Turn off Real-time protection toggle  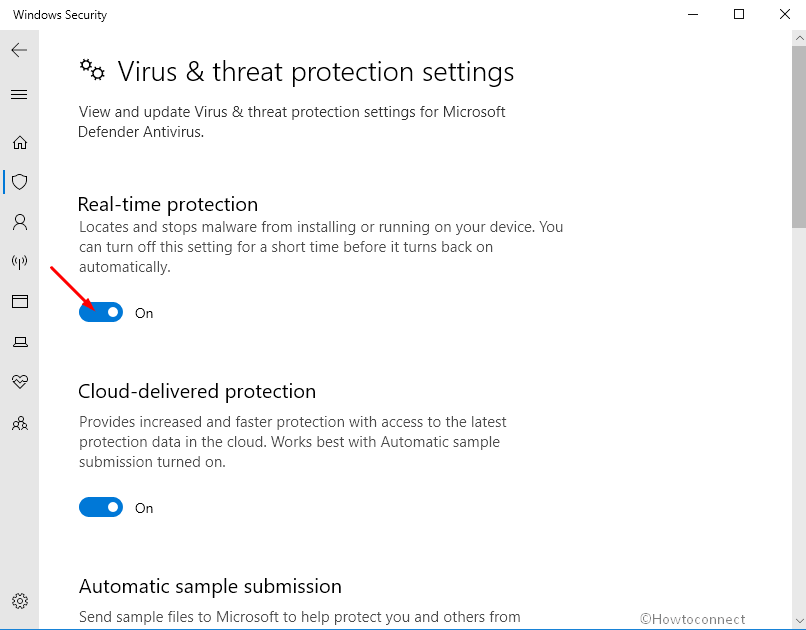(x=101, y=312)
